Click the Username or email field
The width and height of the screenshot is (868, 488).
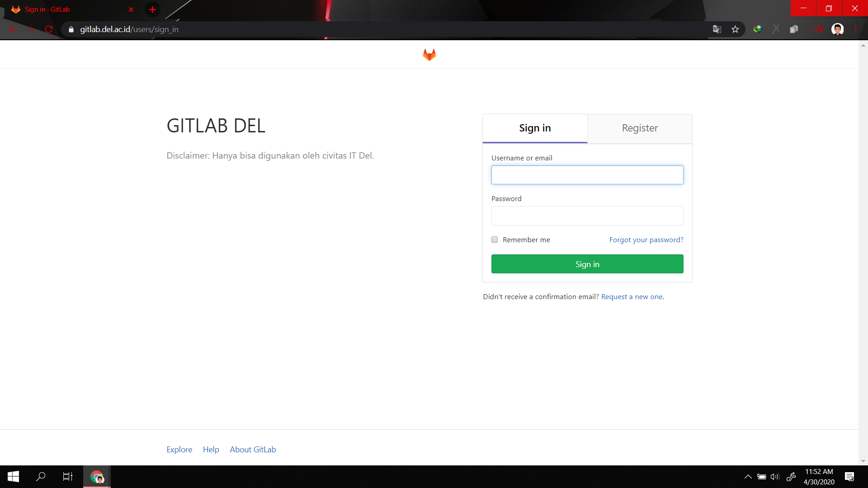[587, 175]
